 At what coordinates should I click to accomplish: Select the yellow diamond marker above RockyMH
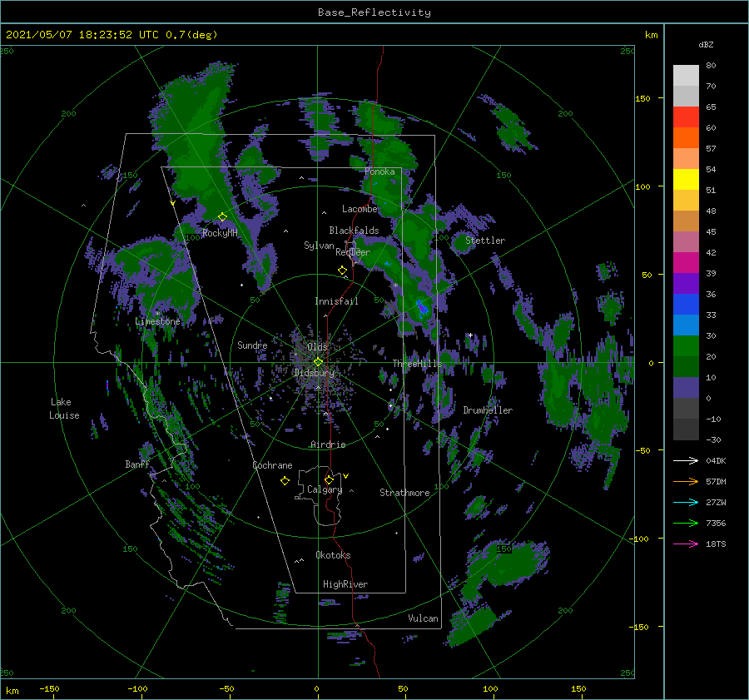click(x=222, y=217)
